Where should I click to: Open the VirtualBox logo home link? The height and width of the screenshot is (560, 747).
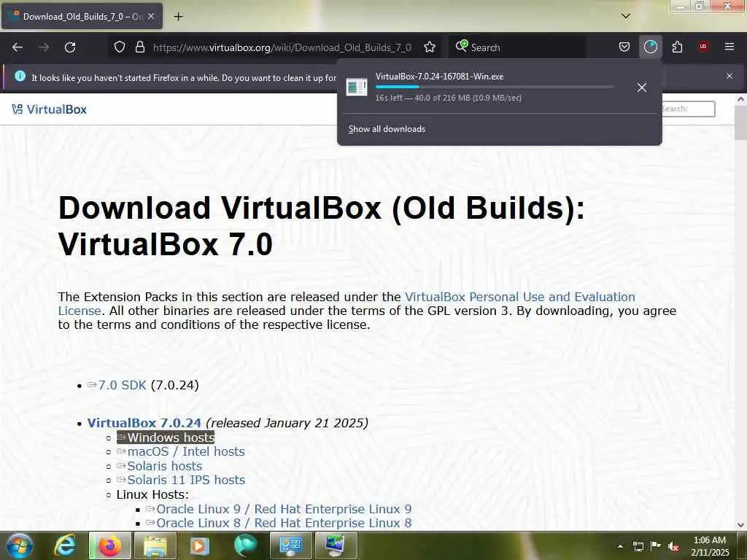point(50,109)
